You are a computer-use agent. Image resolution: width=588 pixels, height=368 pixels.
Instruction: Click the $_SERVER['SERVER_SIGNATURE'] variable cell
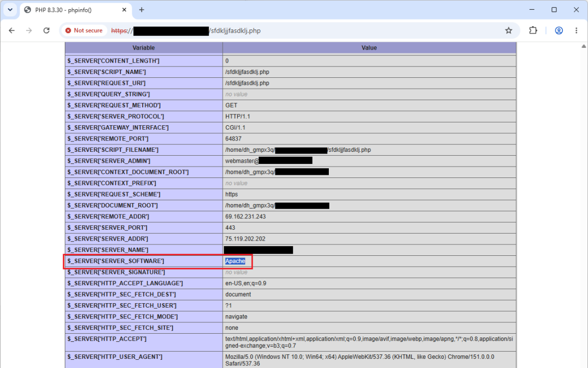click(144, 272)
